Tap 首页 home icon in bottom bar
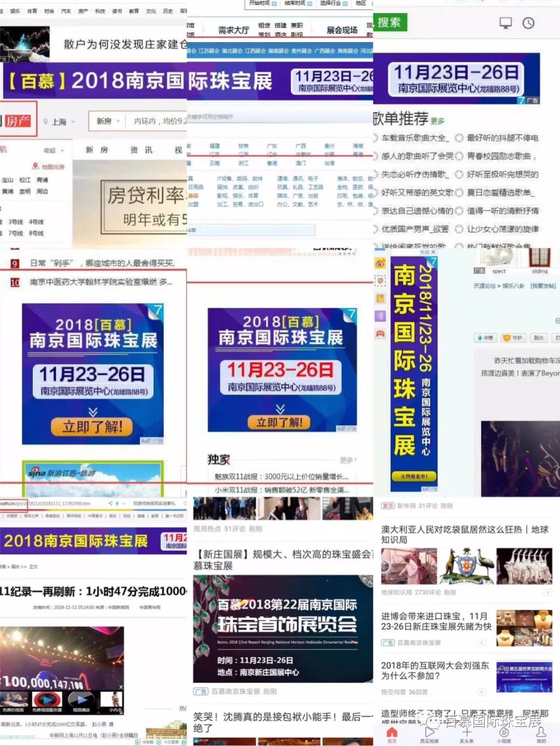The width and height of the screenshot is (560, 746). 392,735
